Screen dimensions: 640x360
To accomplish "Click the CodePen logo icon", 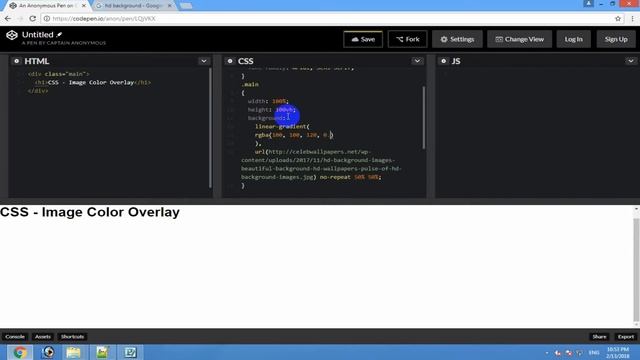I will coord(12,36).
